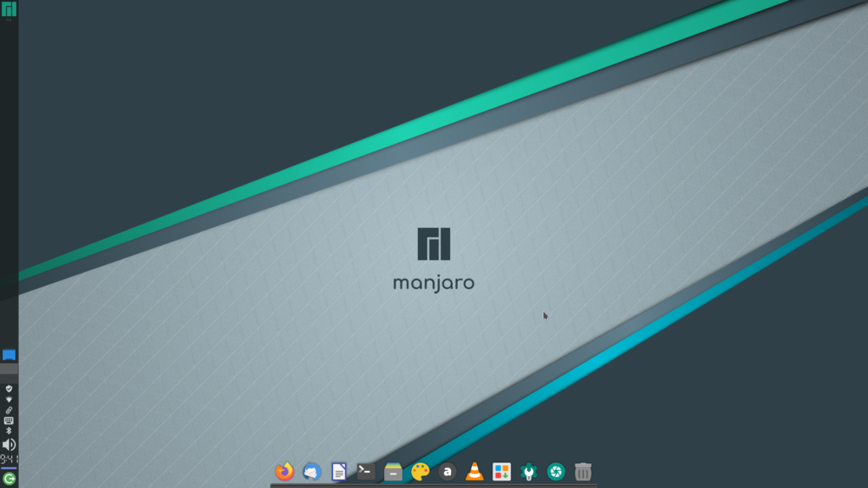
Task: Open Add/Remove Software installer
Action: tap(501, 472)
